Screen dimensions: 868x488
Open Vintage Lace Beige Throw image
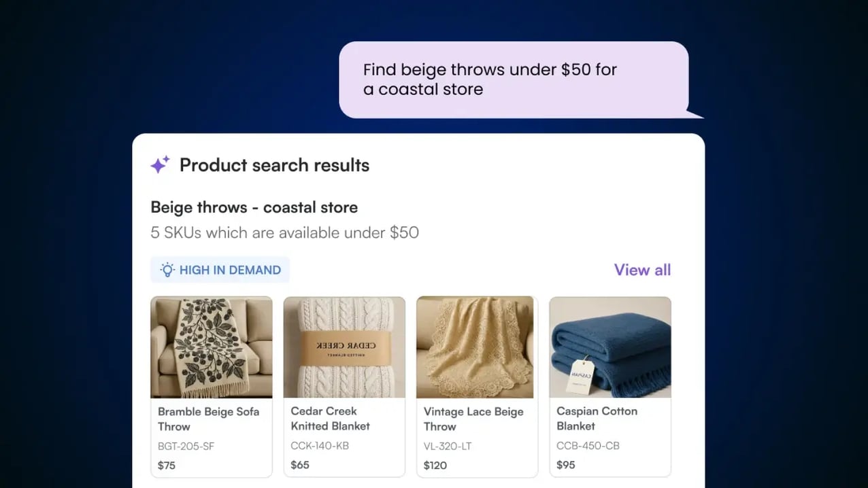[x=477, y=347]
